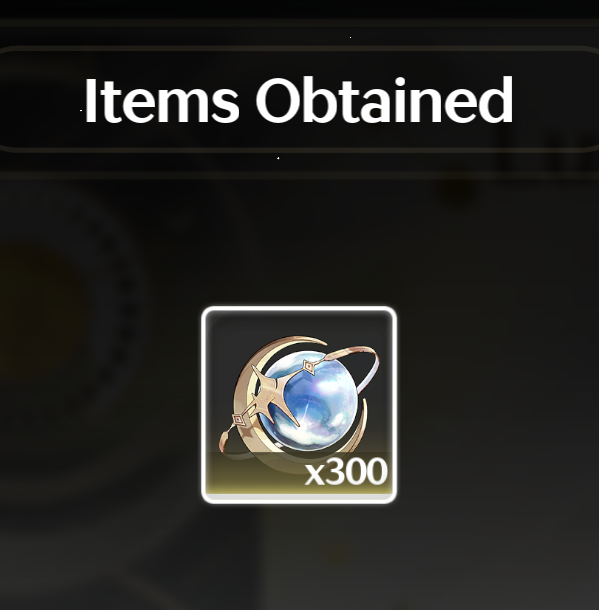Click the blurred yellow glow on the left side

coord(37,311)
